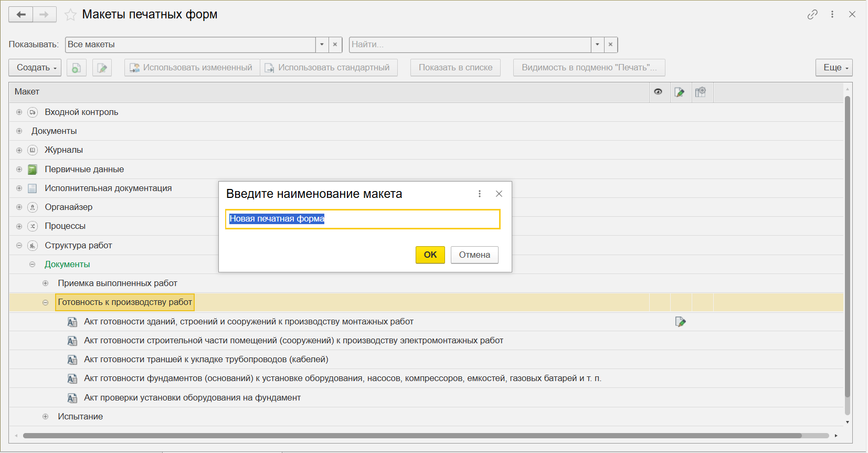868x453 pixels.
Task: Click the modified layout icon column header
Action: pyautogui.click(x=680, y=92)
